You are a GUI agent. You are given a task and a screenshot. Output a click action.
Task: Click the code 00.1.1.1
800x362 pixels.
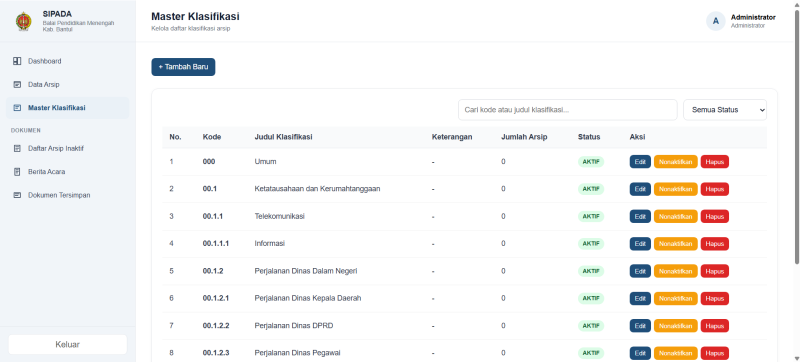[215, 244]
